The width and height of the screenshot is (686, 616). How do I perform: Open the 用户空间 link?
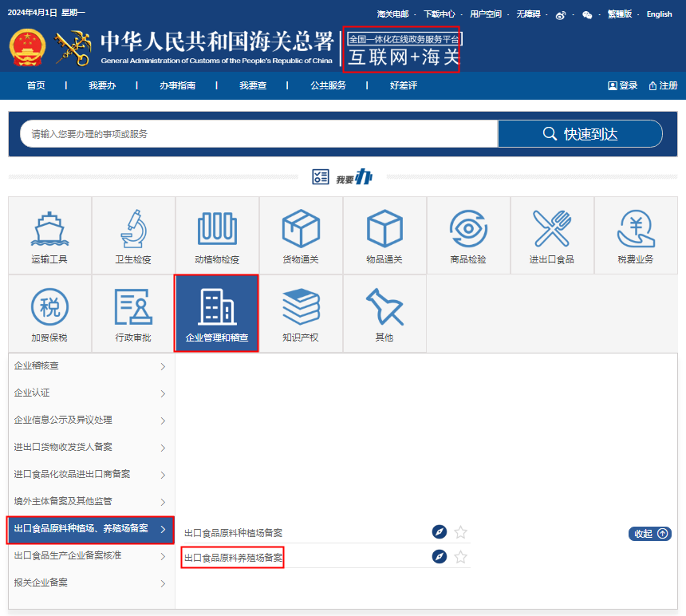tap(486, 14)
